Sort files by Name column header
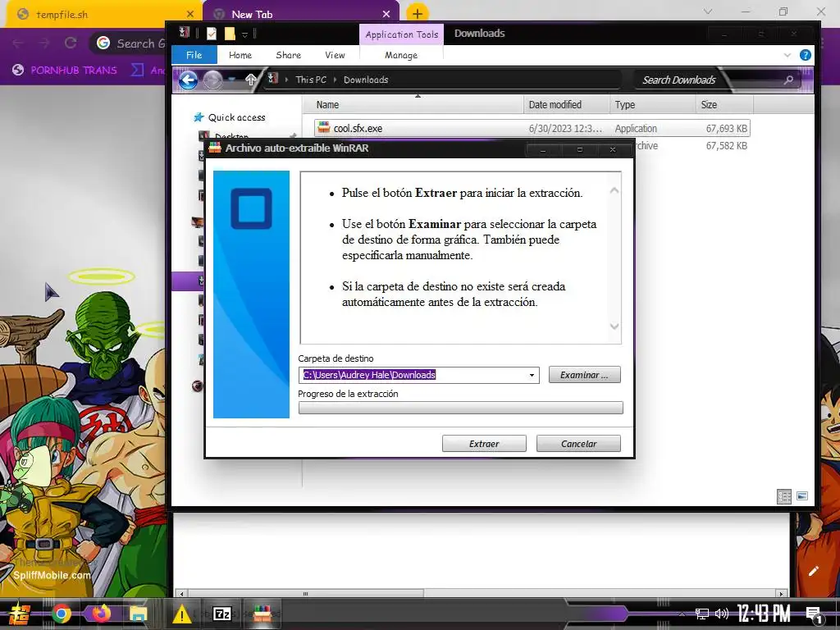 click(x=327, y=105)
